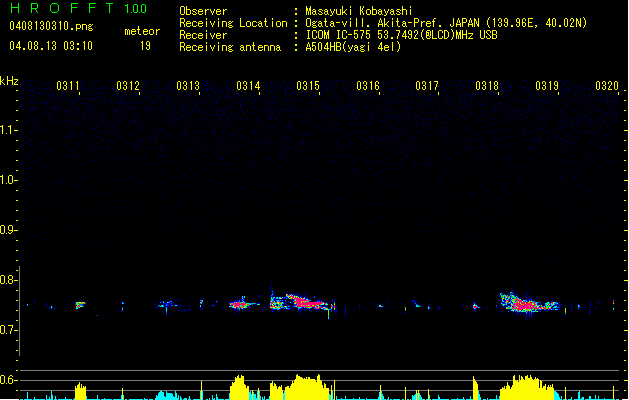Image resolution: width=629 pixels, height=400 pixels.
Task: Click the cyan power bump before 0313
Action: tap(167, 395)
